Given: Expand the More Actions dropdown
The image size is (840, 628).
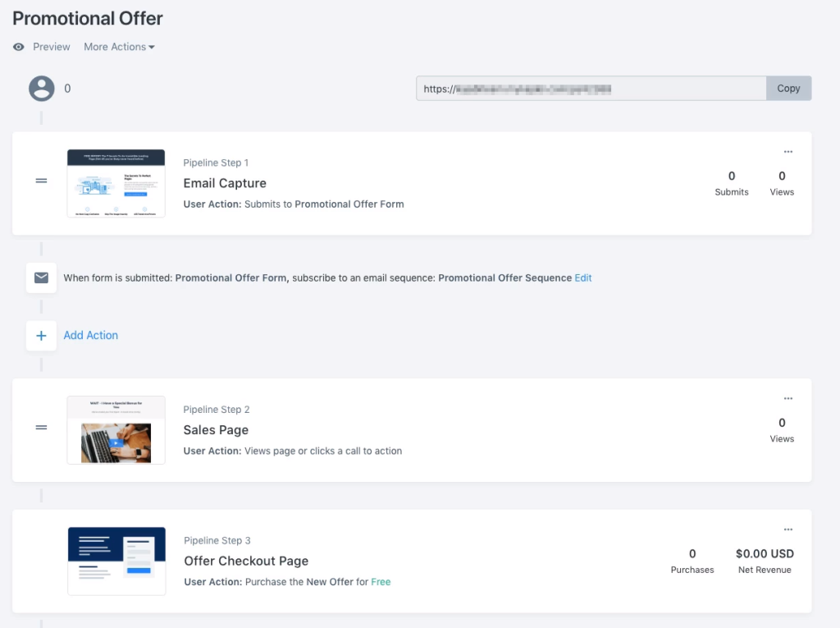Looking at the screenshot, I should [x=119, y=47].
